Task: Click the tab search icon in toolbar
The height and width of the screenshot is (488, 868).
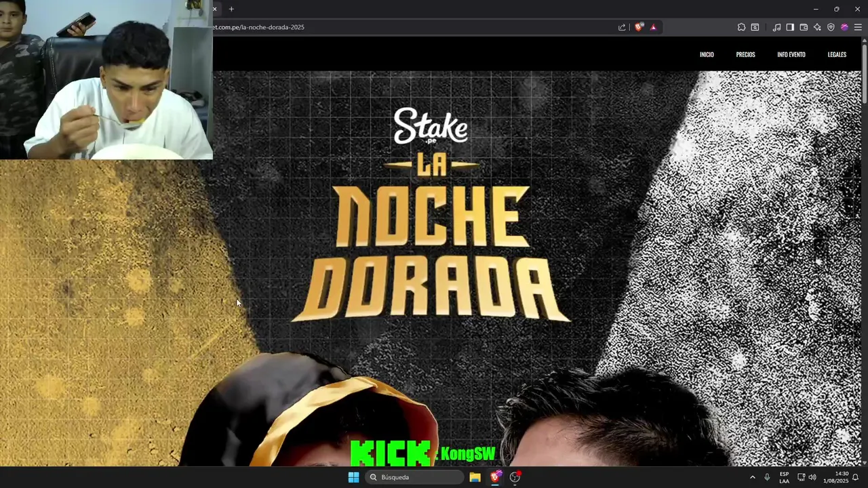Action: coord(755,27)
